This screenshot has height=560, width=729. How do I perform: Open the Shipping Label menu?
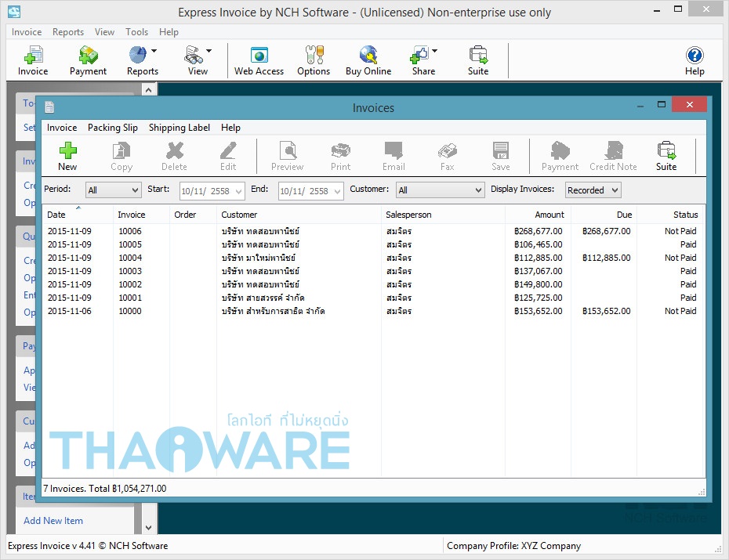point(179,128)
